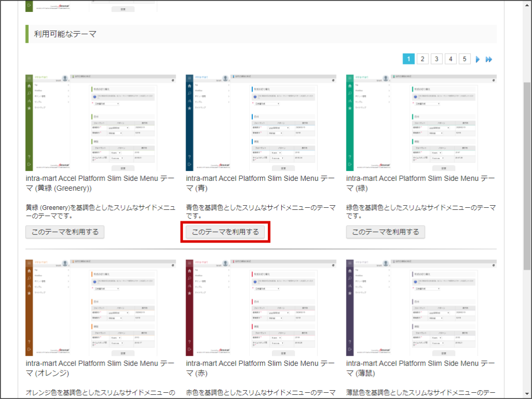Click title of テーマ (薄鼠) theme
The width and height of the screenshot is (532, 399).
point(421,368)
